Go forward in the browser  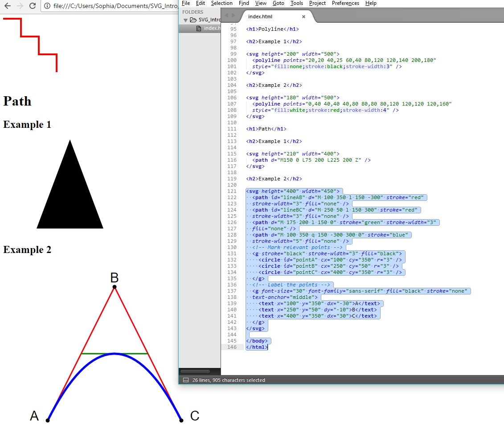[20, 6]
